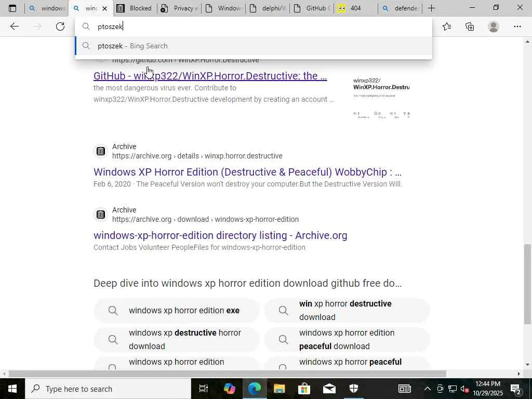Click the Meet Now tray icon
532x399 pixels.
pos(440,389)
